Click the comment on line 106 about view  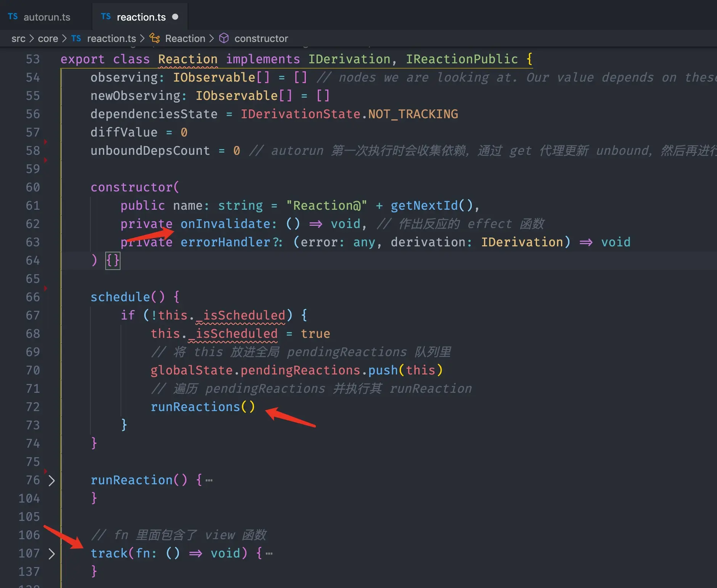point(178,535)
